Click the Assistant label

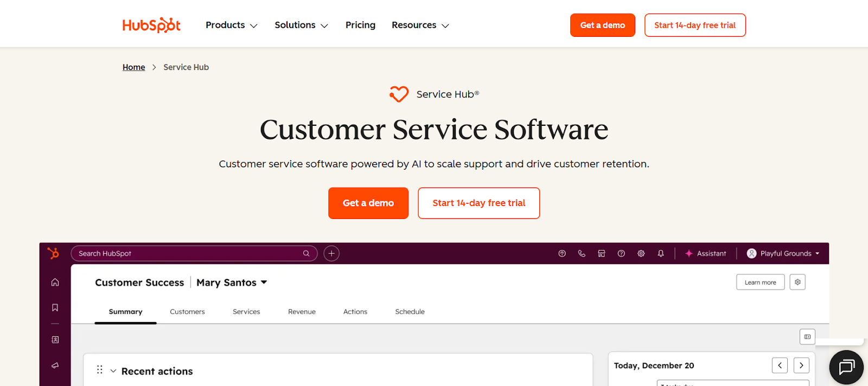pos(711,253)
